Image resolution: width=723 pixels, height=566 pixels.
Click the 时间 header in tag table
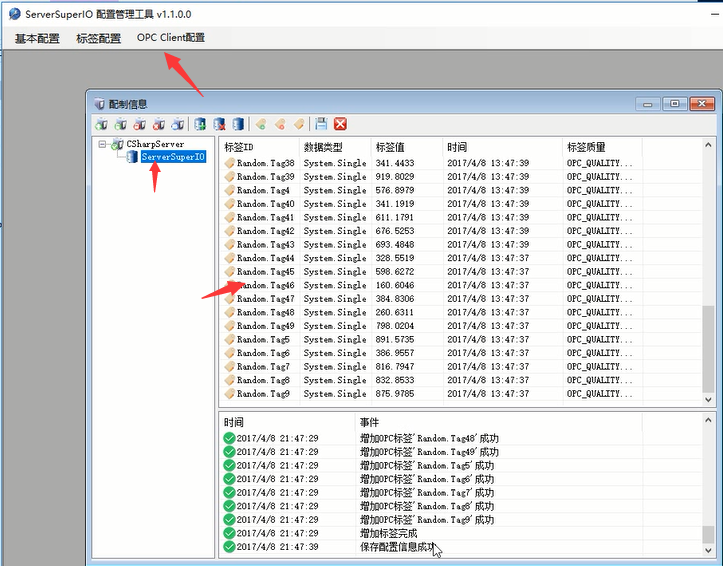pyautogui.click(x=457, y=147)
